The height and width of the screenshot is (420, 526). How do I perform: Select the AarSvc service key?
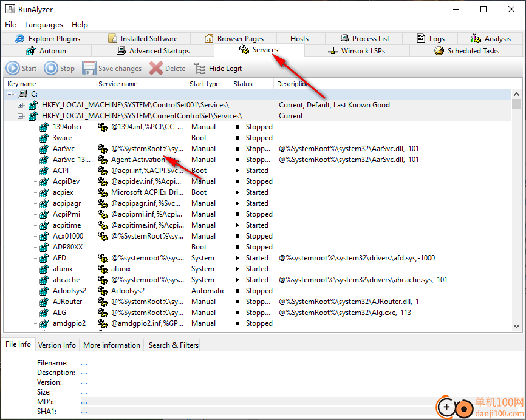(64, 149)
